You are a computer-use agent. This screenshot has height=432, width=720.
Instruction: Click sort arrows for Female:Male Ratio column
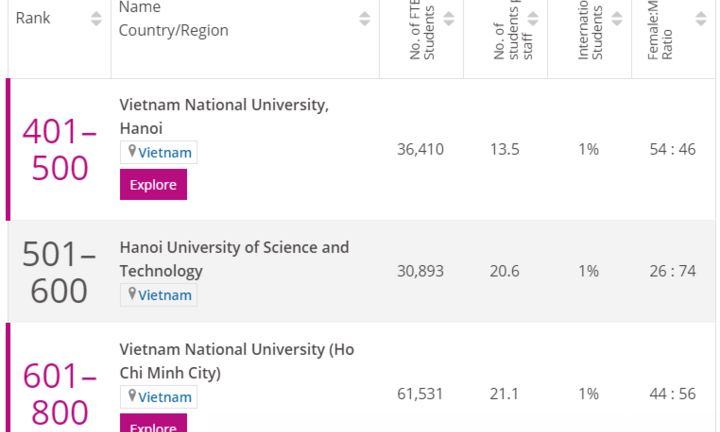701,18
